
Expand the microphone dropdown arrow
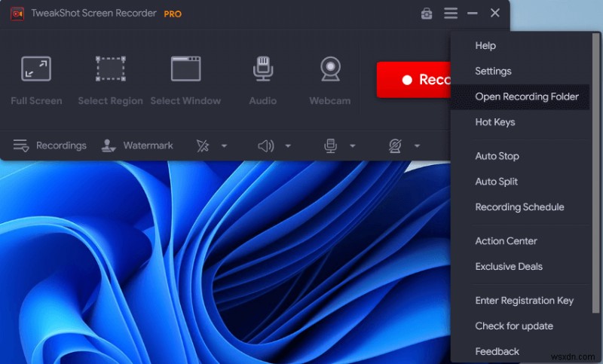[353, 146]
